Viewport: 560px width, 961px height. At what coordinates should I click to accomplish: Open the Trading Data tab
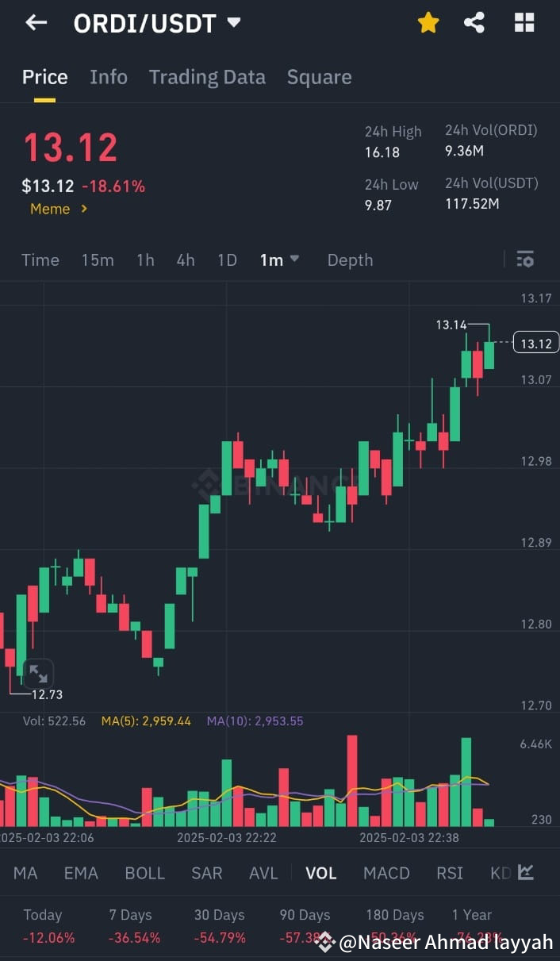coord(207,77)
